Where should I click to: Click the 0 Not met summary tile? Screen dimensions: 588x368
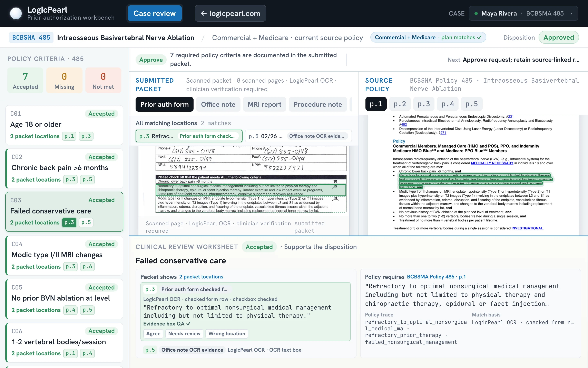coord(103,81)
